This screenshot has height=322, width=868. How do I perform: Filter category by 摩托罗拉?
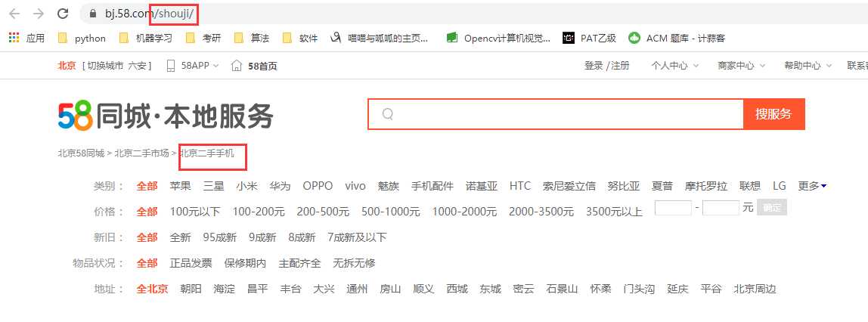[705, 186]
